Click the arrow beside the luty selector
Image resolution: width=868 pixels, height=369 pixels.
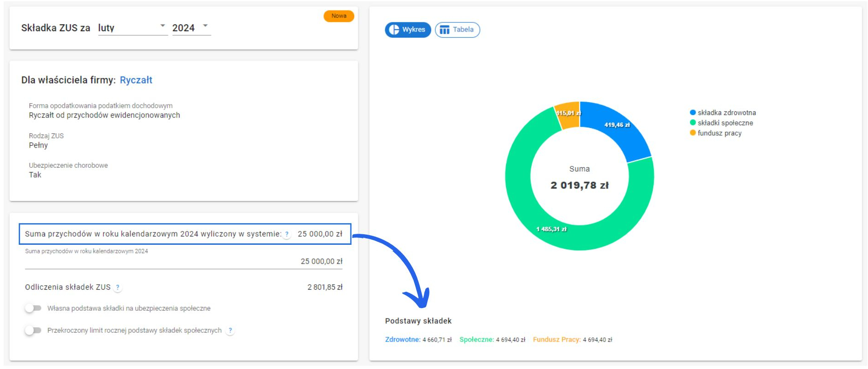point(162,26)
